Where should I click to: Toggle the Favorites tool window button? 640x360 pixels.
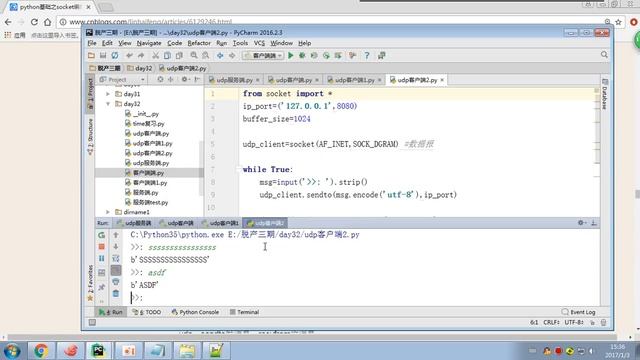click(90, 283)
